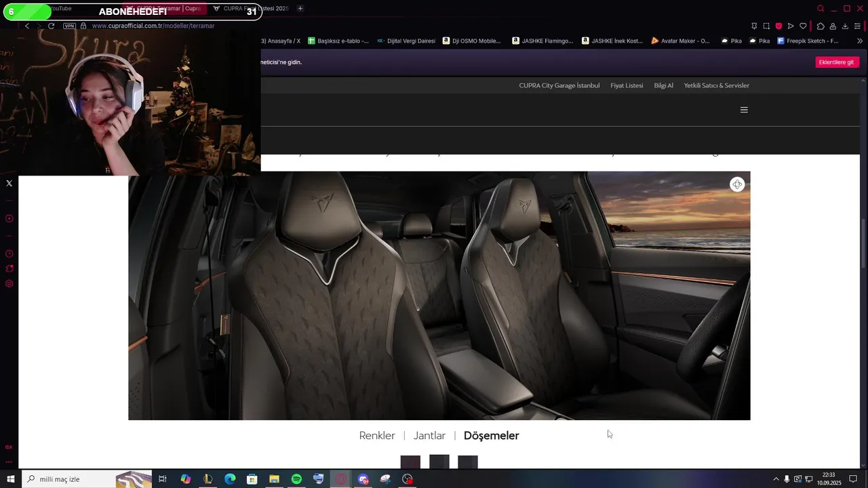868x488 pixels.
Task: Click the address bar URL field
Action: click(153, 26)
